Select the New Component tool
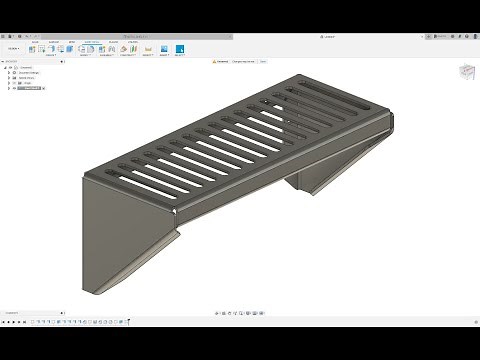The width and height of the screenshot is (480, 360). point(102,49)
